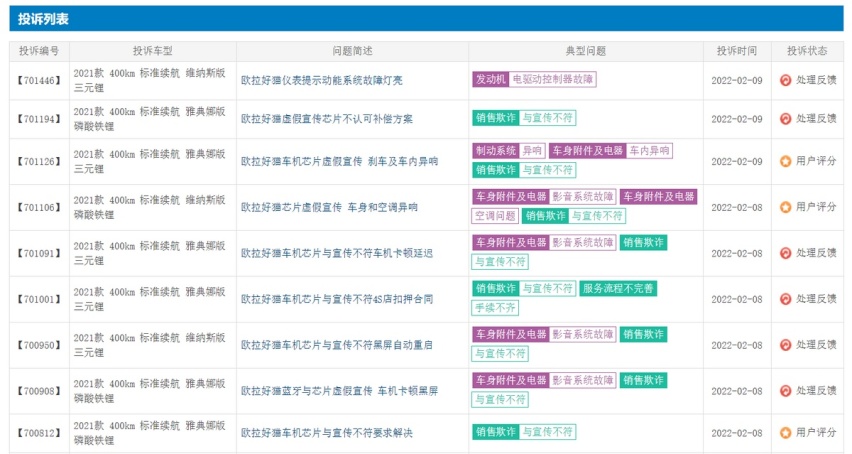Click the 车内异响 tag in row 701126
852x454 pixels.
click(x=649, y=151)
